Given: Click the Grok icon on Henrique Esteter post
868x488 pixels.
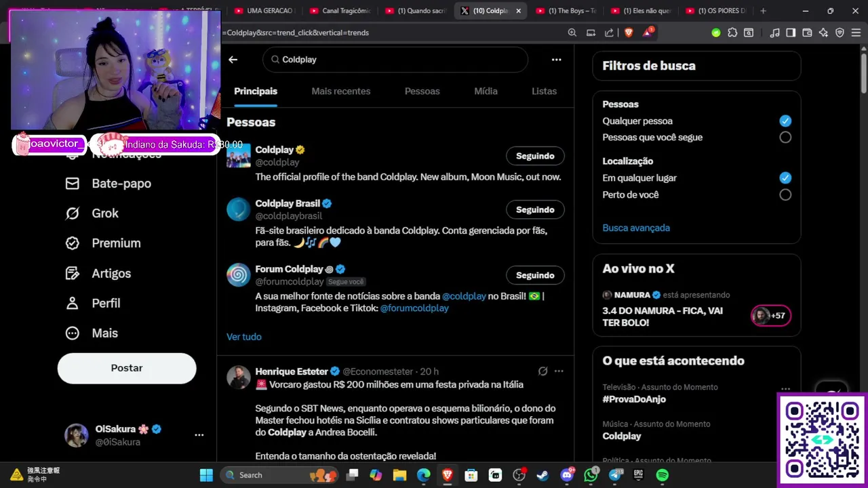Looking at the screenshot, I should pyautogui.click(x=542, y=371).
